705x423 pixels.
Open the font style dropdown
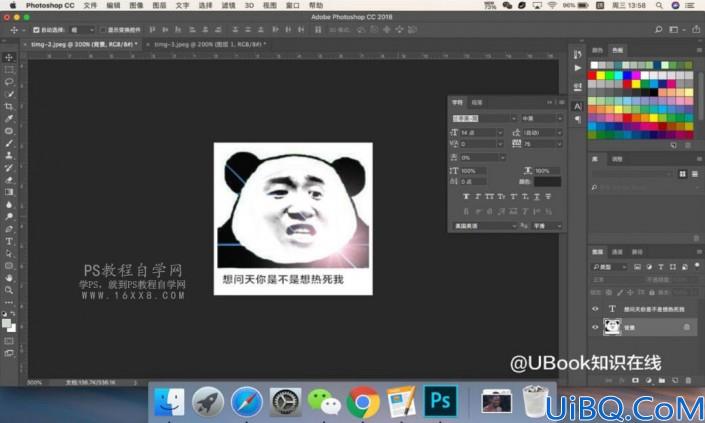tap(560, 118)
